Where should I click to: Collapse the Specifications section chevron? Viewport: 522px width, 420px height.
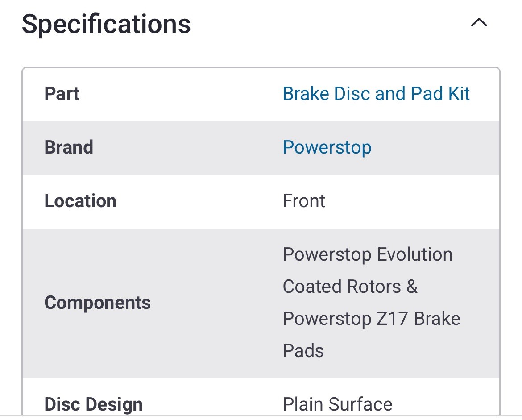pyautogui.click(x=479, y=23)
